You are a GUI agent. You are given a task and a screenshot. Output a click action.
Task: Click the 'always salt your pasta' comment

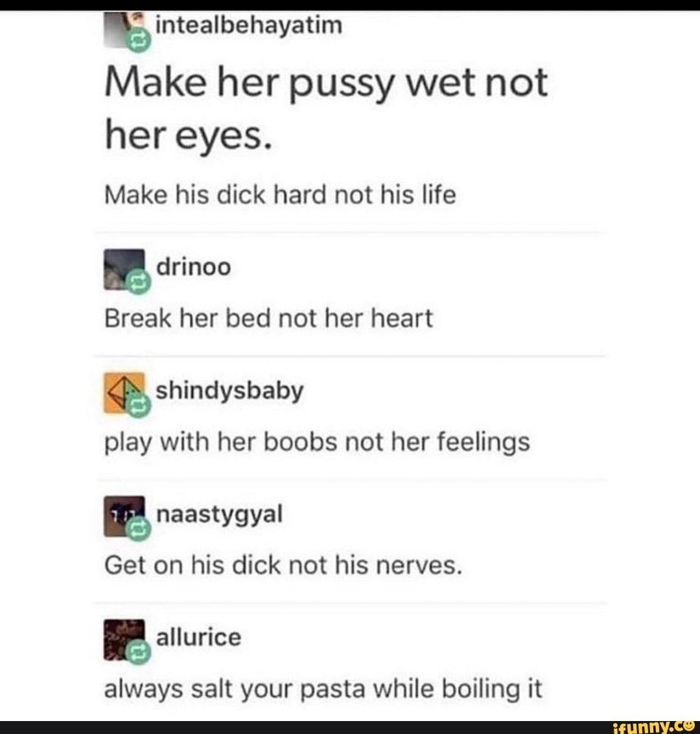pos(323,689)
